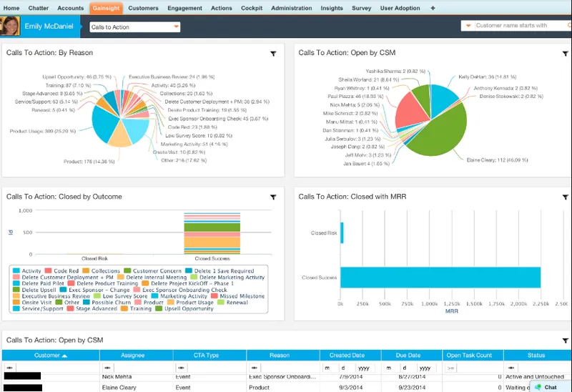Open the User Adoption tab

pyautogui.click(x=400, y=8)
